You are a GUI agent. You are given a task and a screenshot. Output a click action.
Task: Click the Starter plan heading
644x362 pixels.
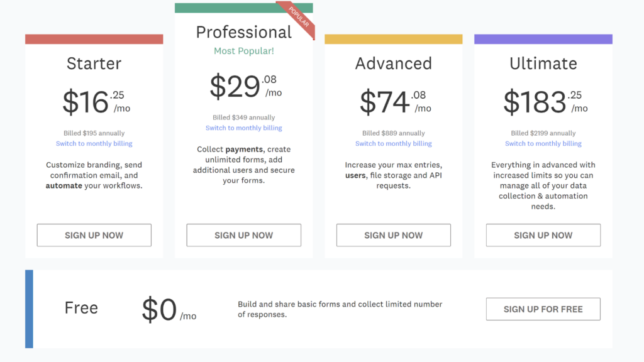point(94,63)
